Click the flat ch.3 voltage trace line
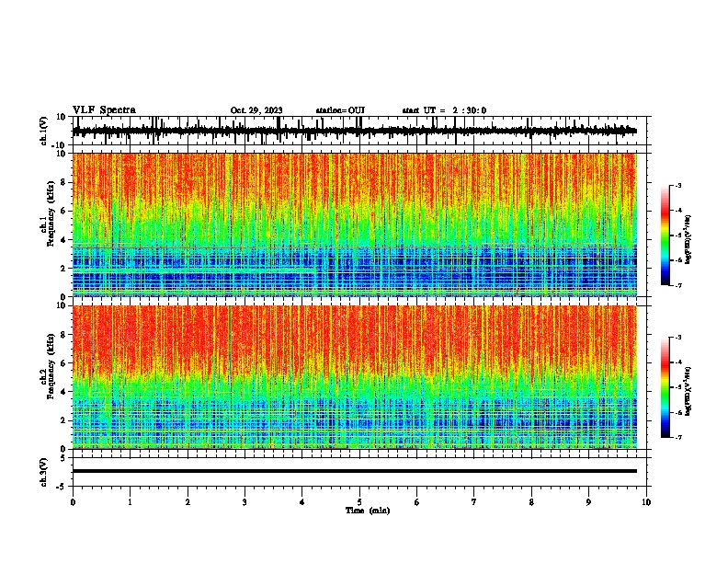Screen dimensions: 728x563 point(355,471)
